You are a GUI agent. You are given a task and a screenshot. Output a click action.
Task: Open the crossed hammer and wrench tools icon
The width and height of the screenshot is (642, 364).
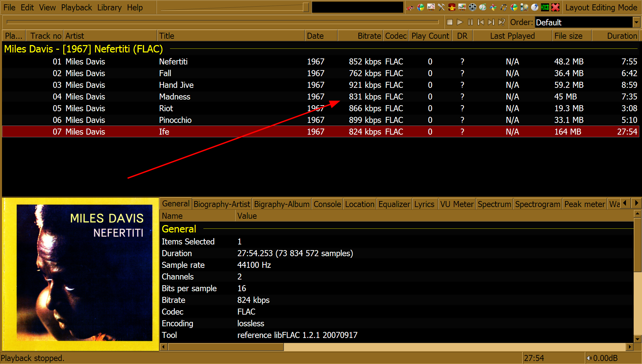coord(441,7)
